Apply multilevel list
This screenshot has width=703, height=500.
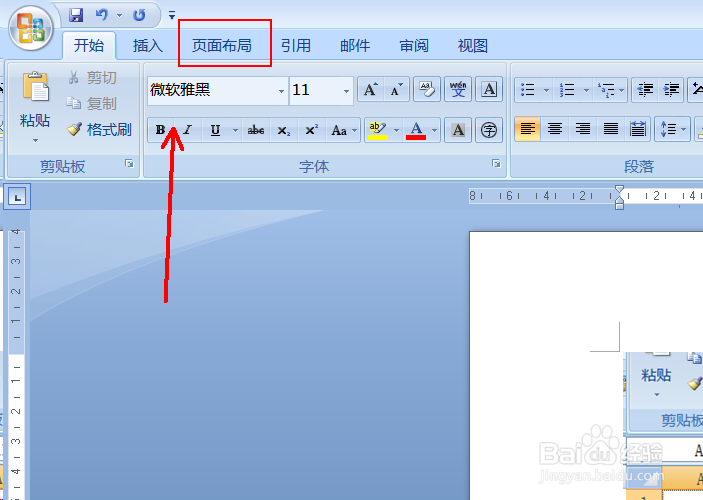(x=607, y=90)
